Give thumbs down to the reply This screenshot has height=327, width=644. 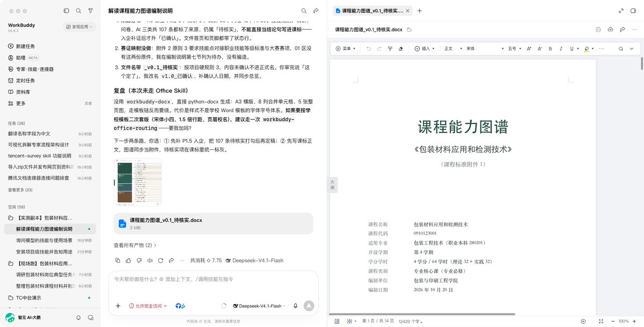139,260
